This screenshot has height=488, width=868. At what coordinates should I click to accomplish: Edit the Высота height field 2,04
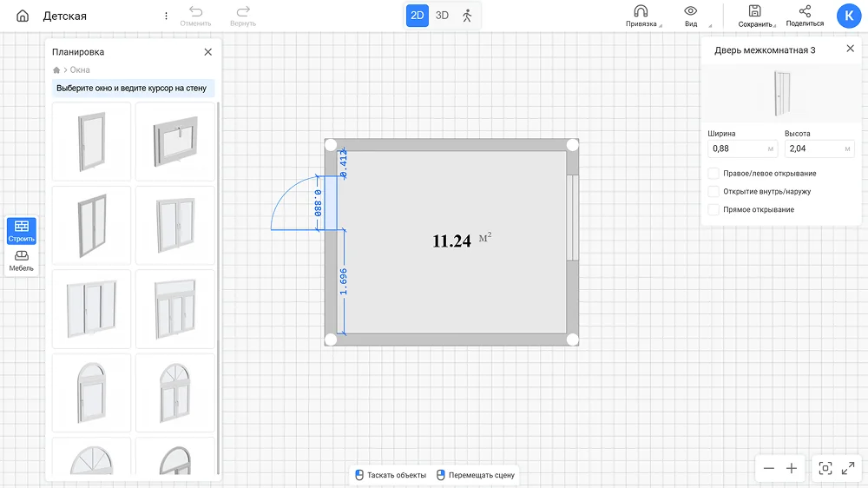(x=819, y=148)
